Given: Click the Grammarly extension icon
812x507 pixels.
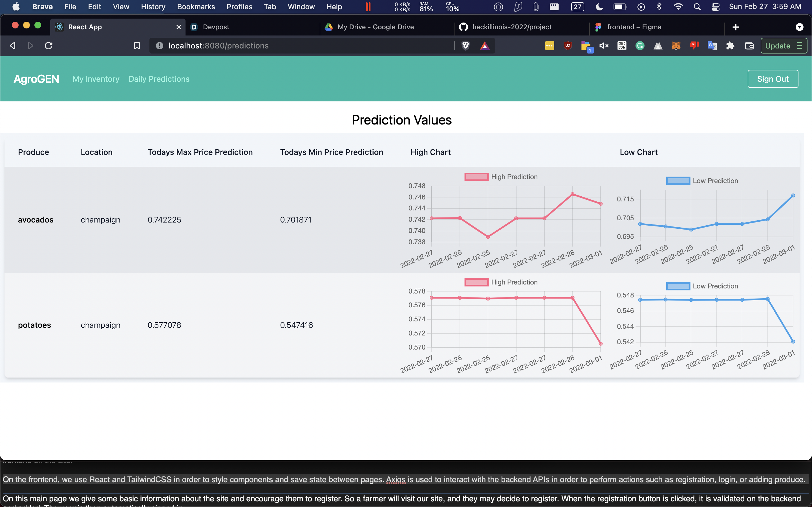Looking at the screenshot, I should [640, 46].
